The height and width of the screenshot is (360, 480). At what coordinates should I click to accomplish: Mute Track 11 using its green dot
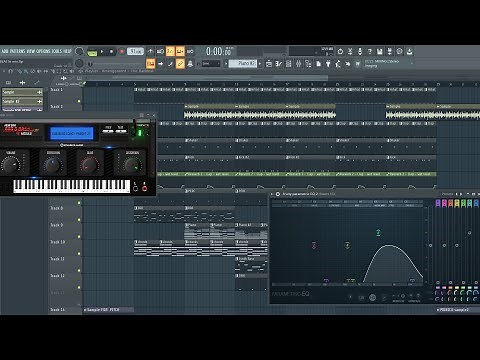coord(79,270)
